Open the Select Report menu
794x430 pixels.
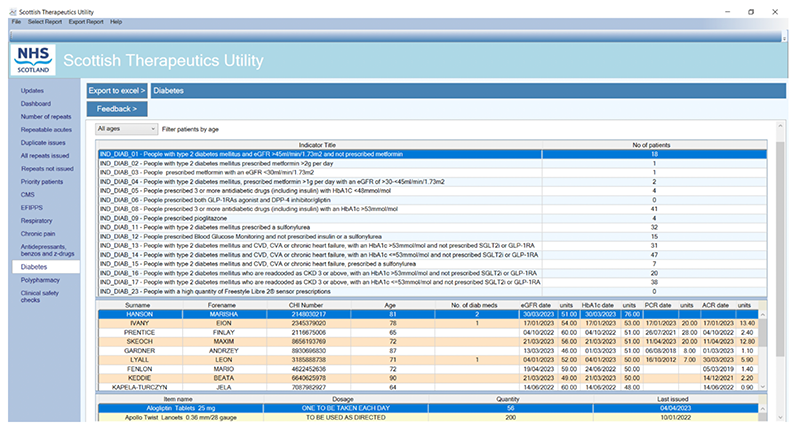(44, 21)
